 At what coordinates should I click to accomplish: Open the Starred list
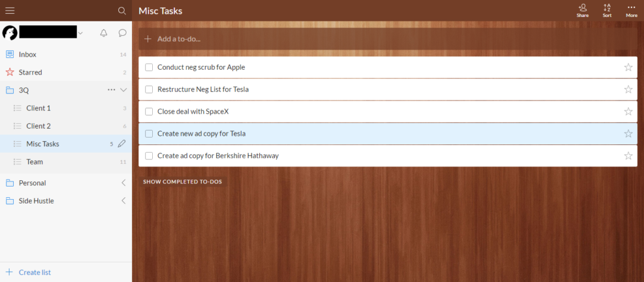click(x=65, y=72)
